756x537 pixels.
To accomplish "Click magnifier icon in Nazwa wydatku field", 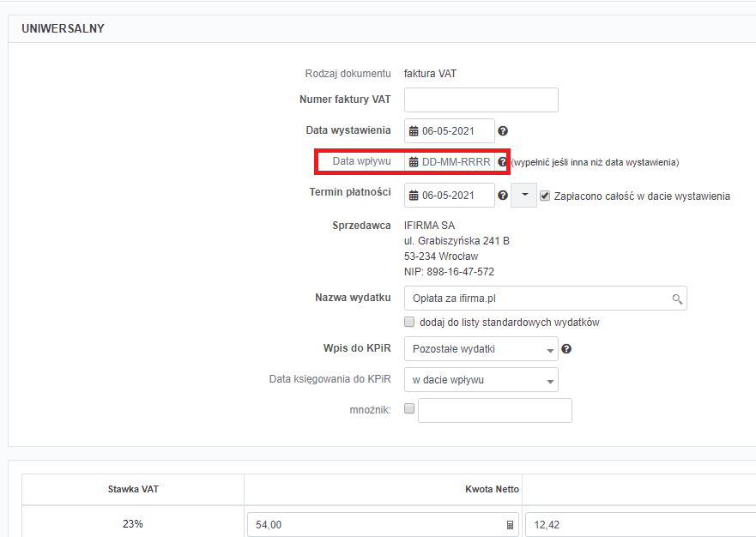I will [x=677, y=299].
